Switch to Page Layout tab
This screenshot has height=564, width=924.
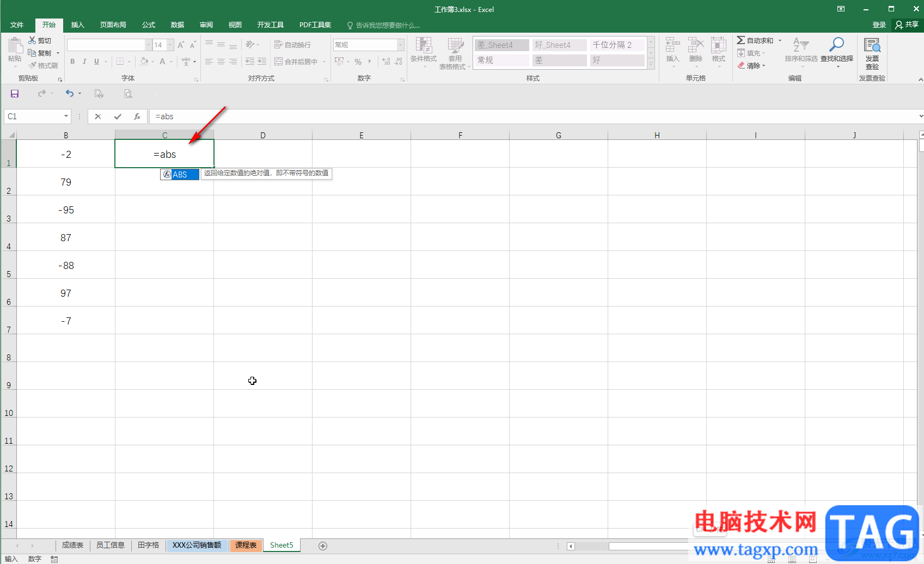pos(113,25)
